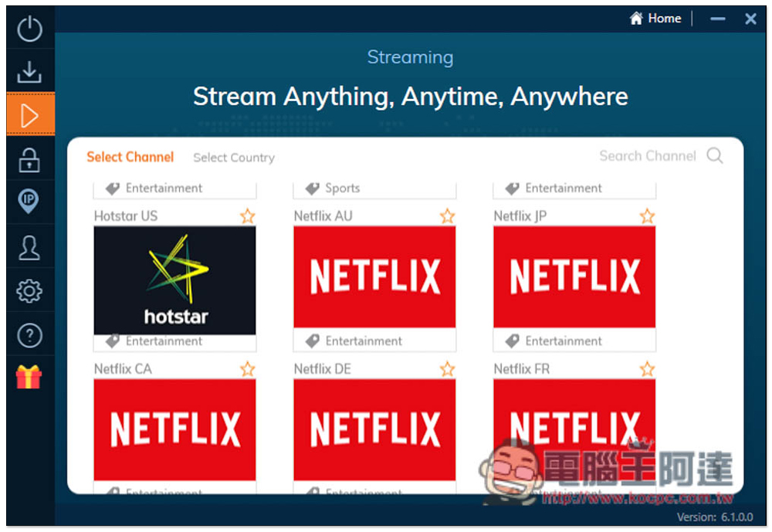Switch to the Select Channel tab
772x532 pixels.
tap(130, 158)
